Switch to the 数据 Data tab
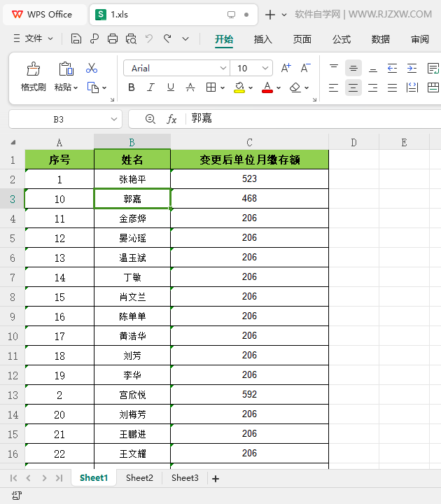This screenshot has width=441, height=504. tap(381, 39)
